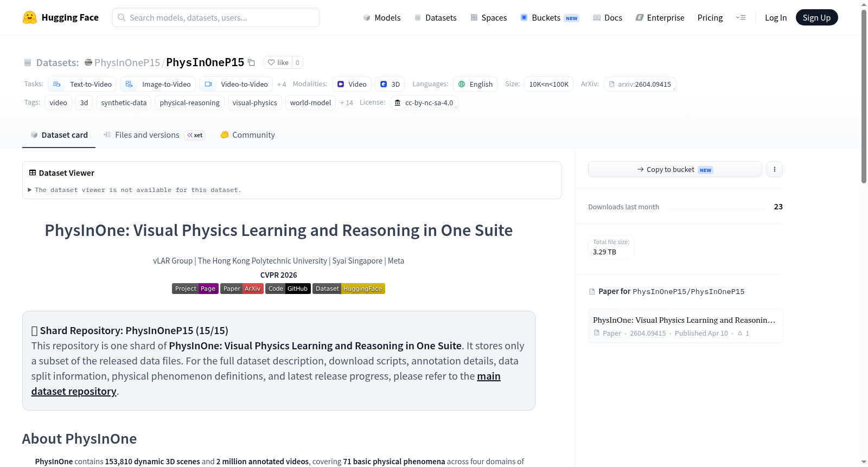Click the page vertical scrollbar
The width and height of the screenshot is (868, 467).
[x=864, y=97]
